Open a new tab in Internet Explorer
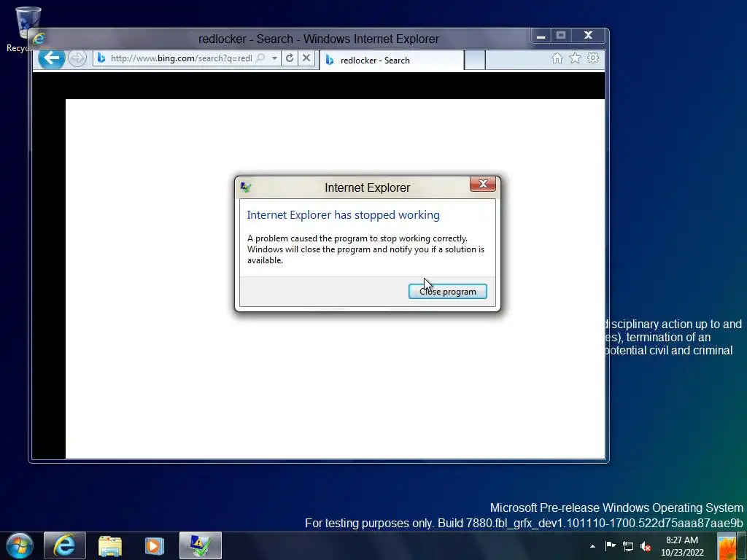 click(474, 61)
